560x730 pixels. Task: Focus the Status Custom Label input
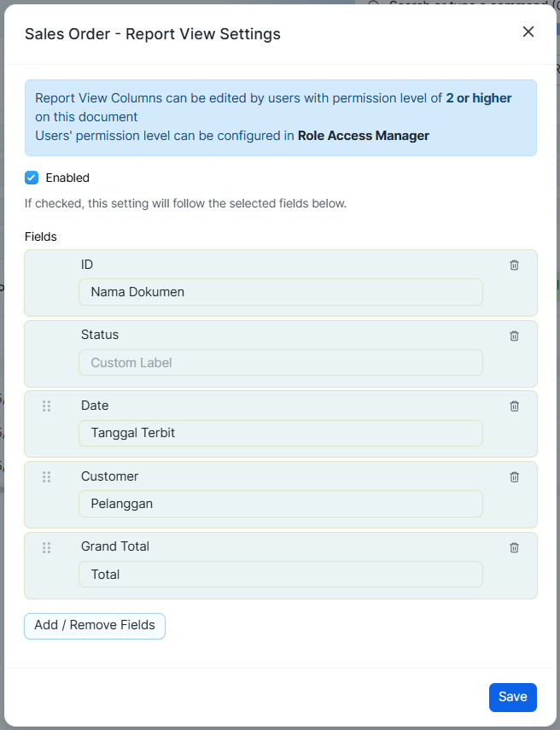point(281,362)
